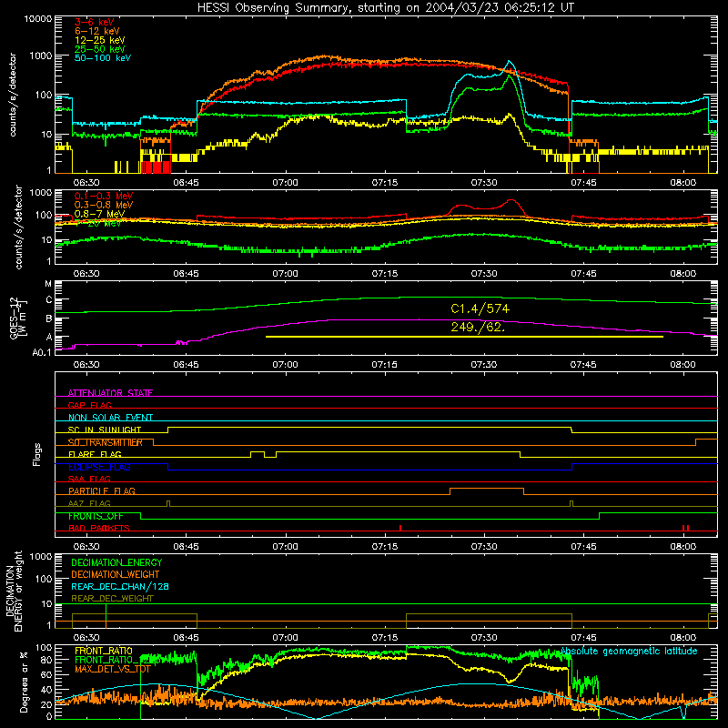728x728 pixels.
Task: Click 06:45 tick under the Flags plot
Action: pyautogui.click(x=186, y=547)
